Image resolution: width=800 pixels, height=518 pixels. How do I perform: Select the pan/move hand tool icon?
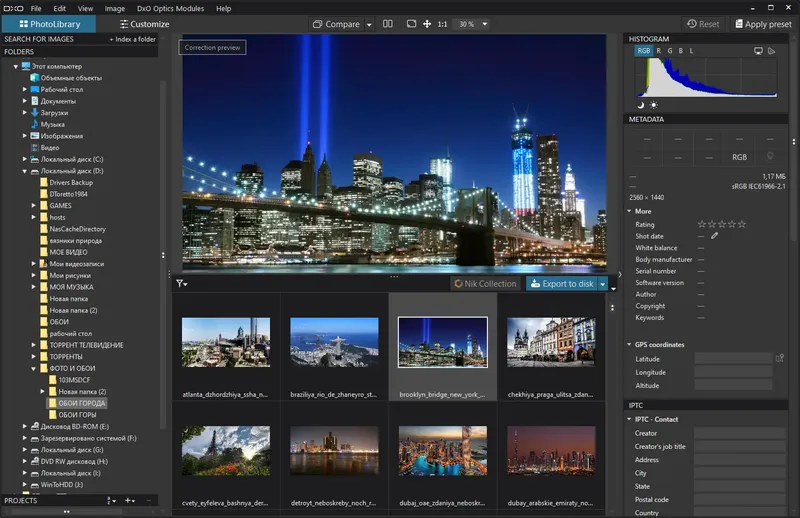[427, 23]
